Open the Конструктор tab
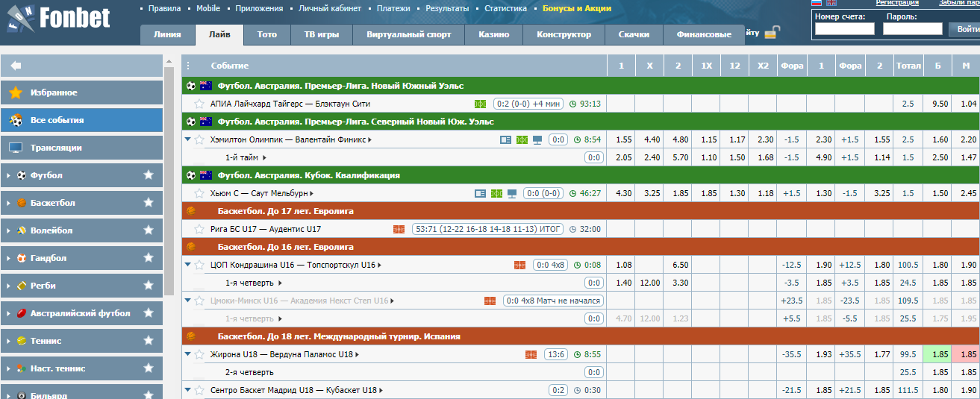 click(x=564, y=34)
